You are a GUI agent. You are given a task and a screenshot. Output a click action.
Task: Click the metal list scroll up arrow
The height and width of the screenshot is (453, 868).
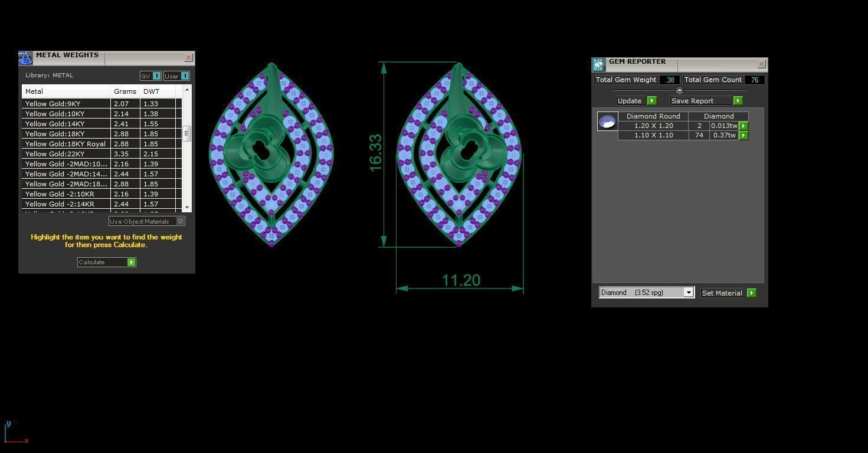click(x=186, y=90)
